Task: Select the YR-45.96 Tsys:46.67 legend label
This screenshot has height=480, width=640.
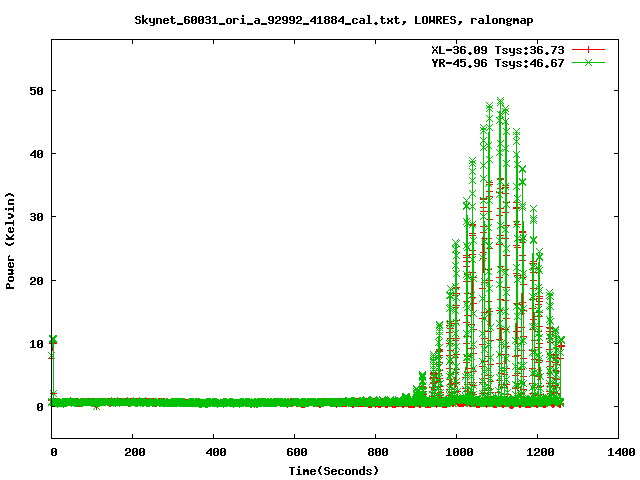Action: click(x=498, y=62)
